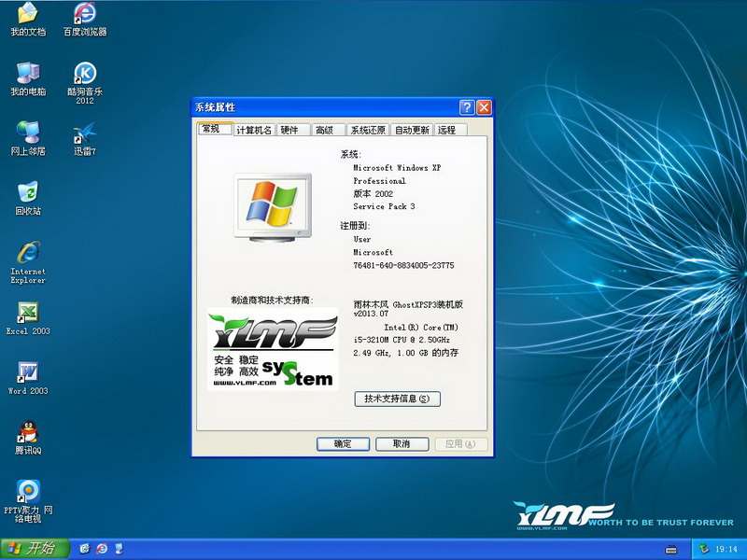Image resolution: width=747 pixels, height=560 pixels.
Task: Select the 系统还原 tab
Action: (x=368, y=130)
